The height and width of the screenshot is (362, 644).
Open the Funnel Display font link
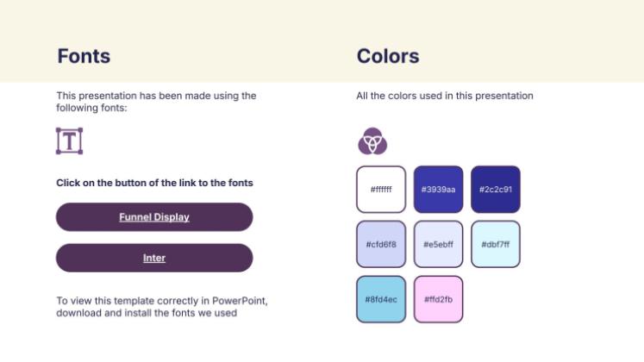tap(154, 217)
